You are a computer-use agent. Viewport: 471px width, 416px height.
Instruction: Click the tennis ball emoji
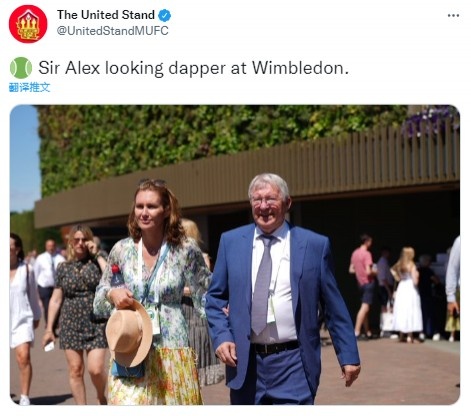(x=21, y=68)
